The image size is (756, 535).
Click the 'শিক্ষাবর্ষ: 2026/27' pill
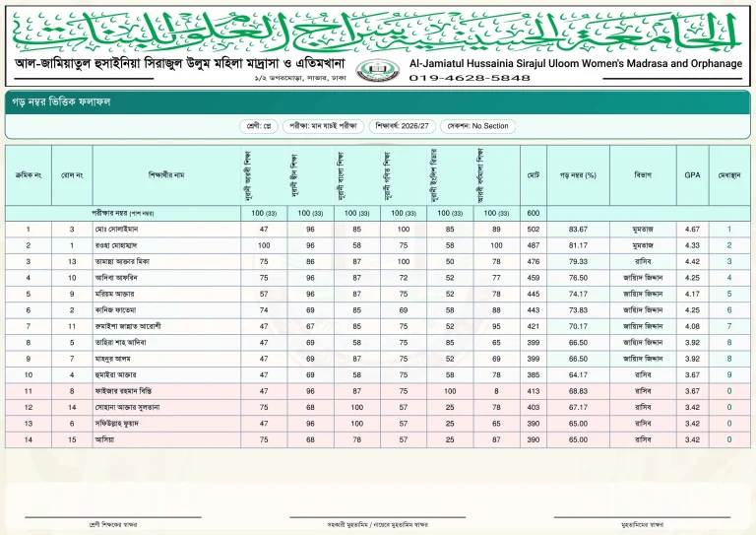[x=402, y=126]
